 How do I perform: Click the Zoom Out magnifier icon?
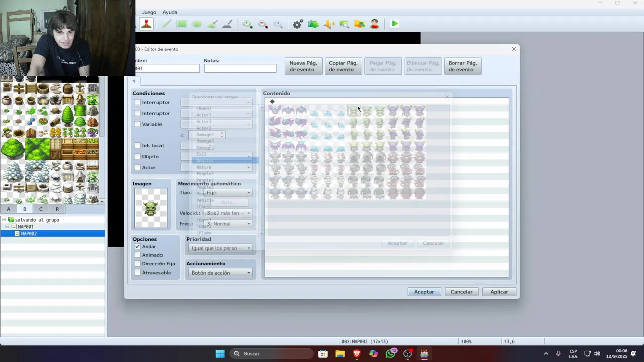click(x=263, y=24)
